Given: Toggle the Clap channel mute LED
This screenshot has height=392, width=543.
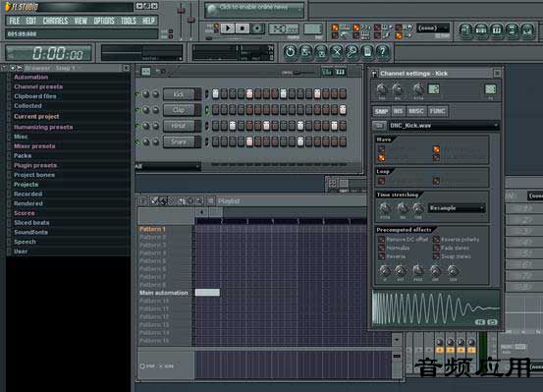Looking at the screenshot, I should point(137,110).
